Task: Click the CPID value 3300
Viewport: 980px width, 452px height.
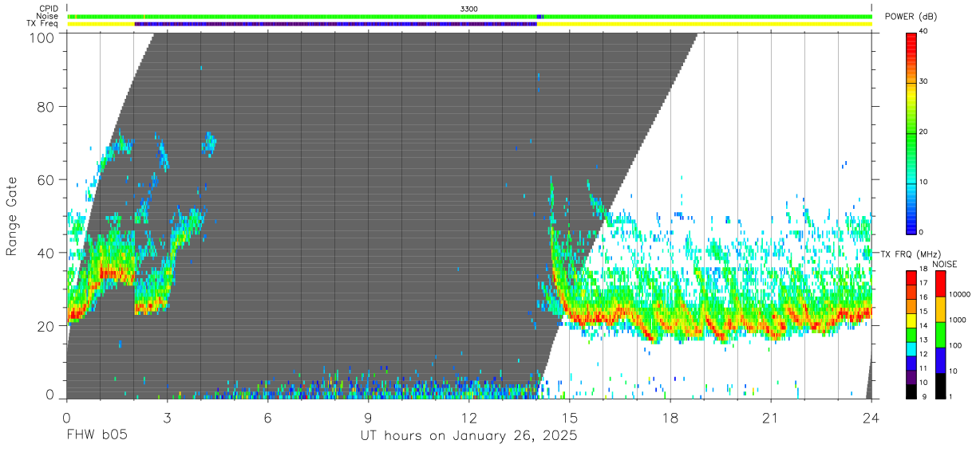Action: (469, 9)
